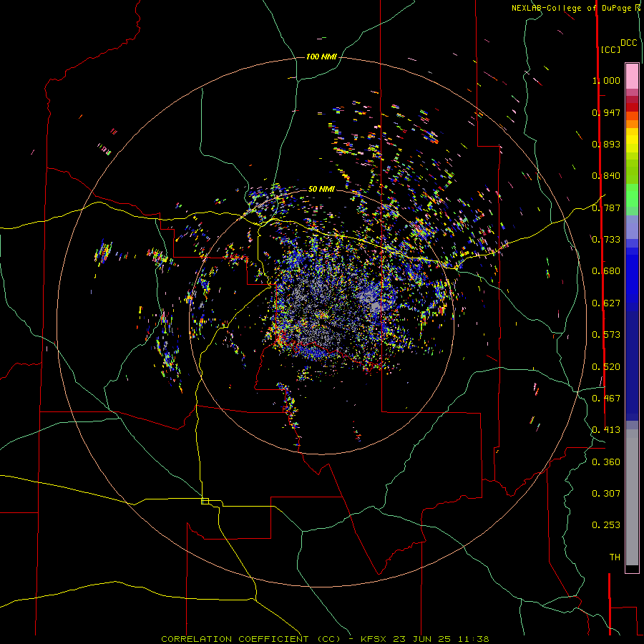Click the 0.467 scale value
Image resolution: width=644 pixels, height=644 pixels.
(606, 399)
